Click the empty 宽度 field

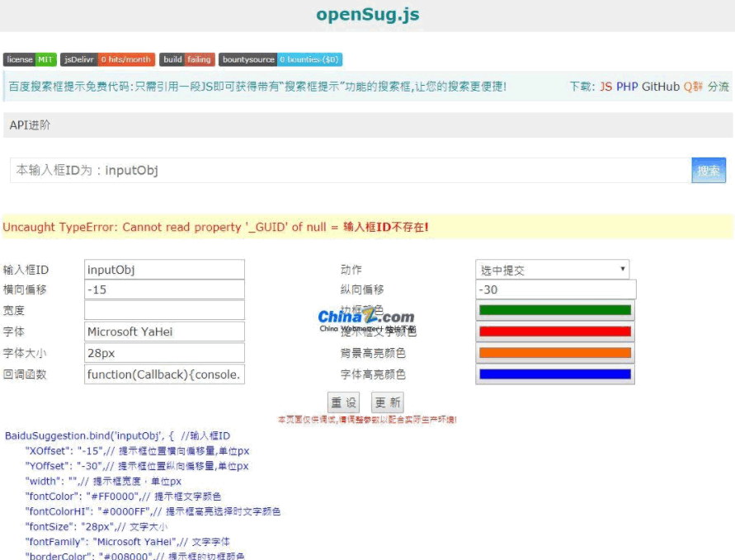(x=164, y=310)
